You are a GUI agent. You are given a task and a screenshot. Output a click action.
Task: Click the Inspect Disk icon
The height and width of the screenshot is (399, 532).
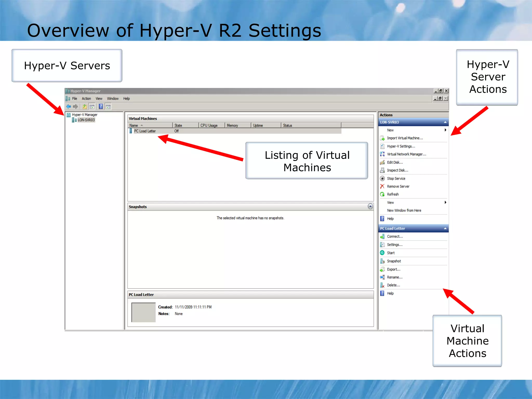[x=382, y=170]
